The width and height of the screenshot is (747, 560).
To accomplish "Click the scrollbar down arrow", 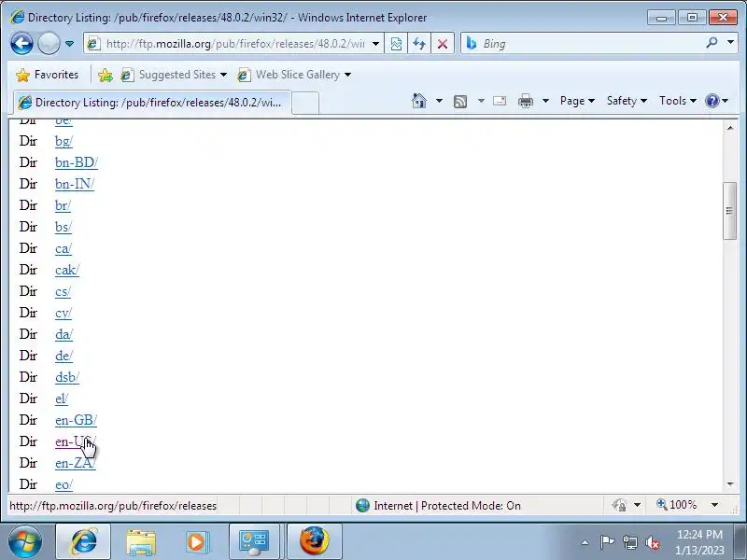I will pos(730,484).
